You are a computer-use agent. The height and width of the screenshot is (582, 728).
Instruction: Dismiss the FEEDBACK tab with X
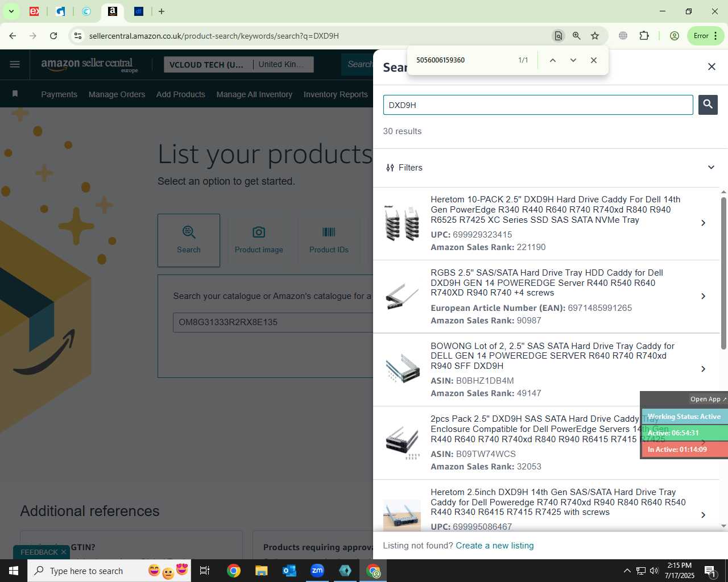click(x=64, y=552)
